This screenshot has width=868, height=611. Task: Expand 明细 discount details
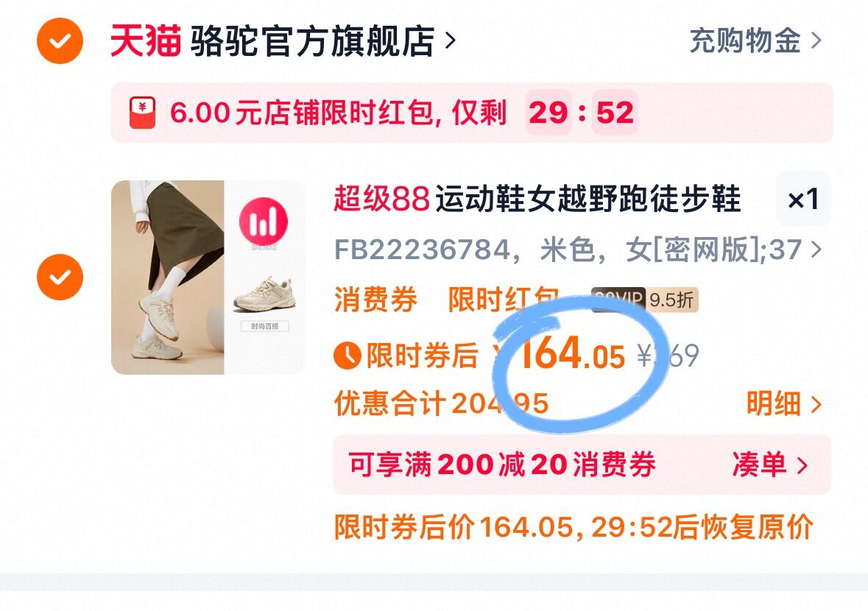[784, 403]
